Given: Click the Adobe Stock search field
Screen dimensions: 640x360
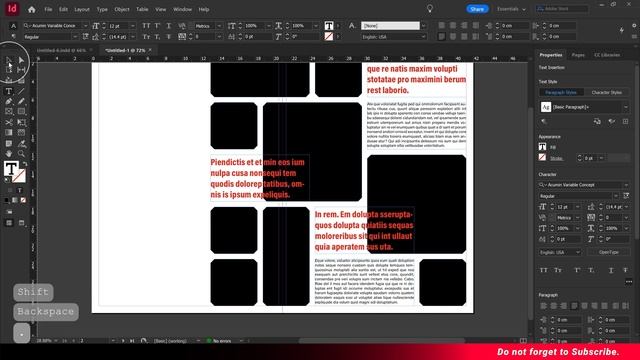Looking at the screenshot, I should [x=562, y=9].
